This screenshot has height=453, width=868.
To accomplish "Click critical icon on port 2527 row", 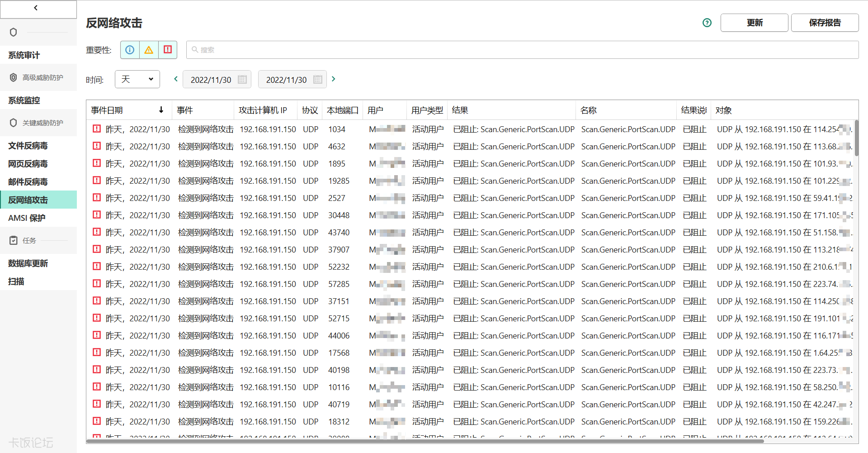I will pyautogui.click(x=97, y=197).
